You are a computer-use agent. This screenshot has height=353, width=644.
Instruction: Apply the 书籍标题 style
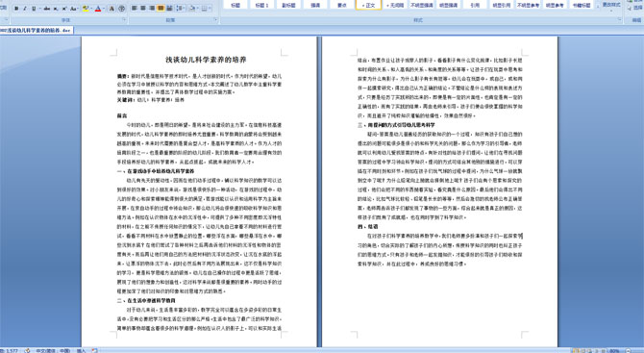(582, 5)
